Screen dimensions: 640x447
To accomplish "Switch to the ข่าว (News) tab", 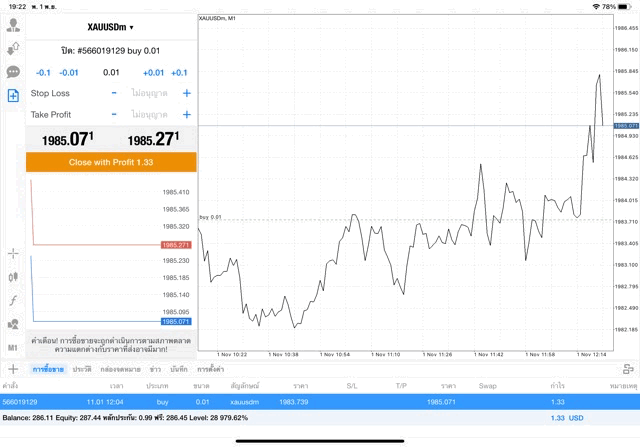I will [x=155, y=370].
